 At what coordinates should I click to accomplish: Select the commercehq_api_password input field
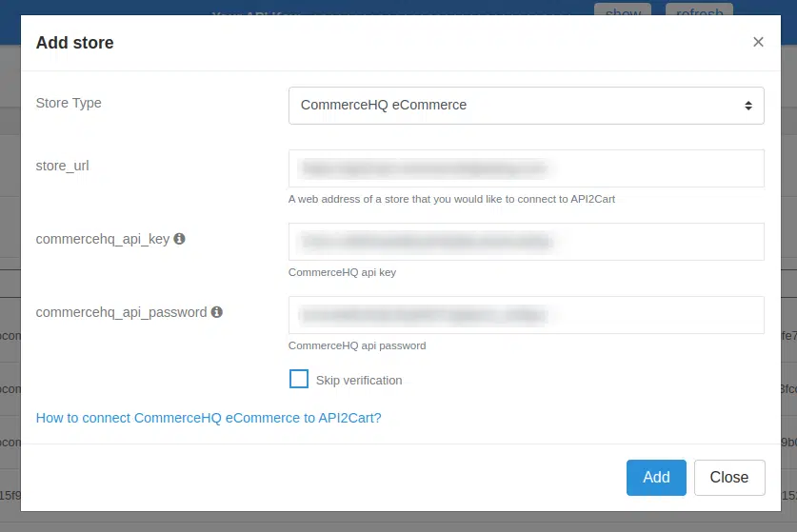pyautogui.click(x=526, y=315)
